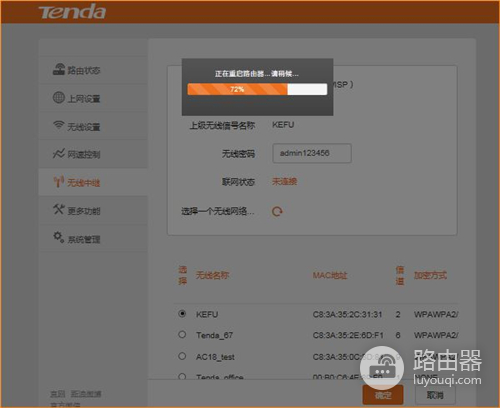
Task: Click the 无线密码 password field
Action: tap(312, 153)
